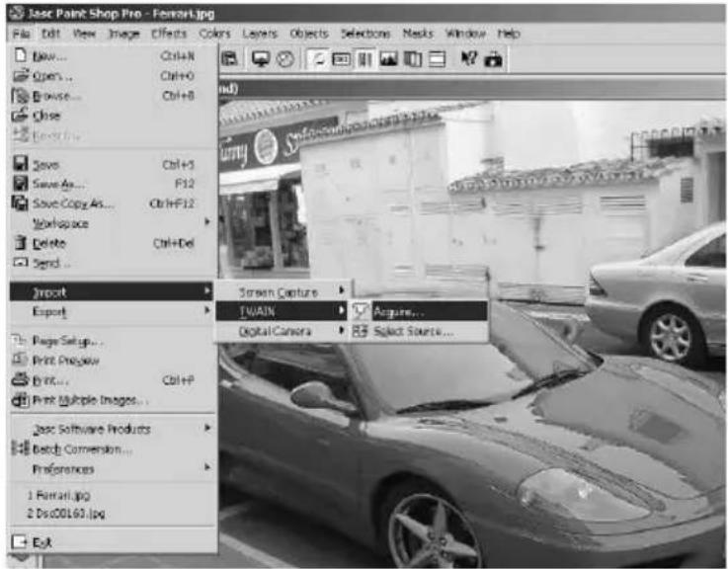
Task: Click the Paint Shop Pro title bar icon
Action: pos(16,13)
